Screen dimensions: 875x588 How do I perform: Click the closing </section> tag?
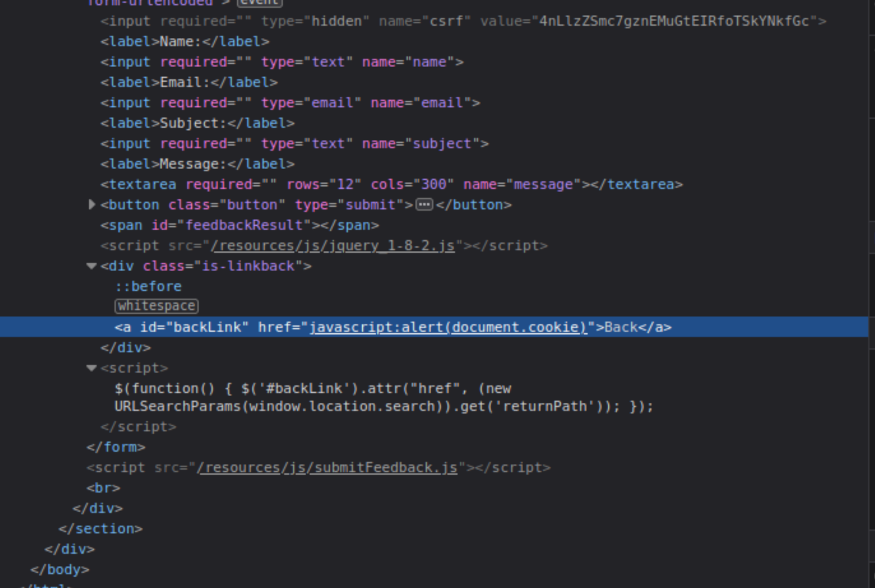(101, 529)
